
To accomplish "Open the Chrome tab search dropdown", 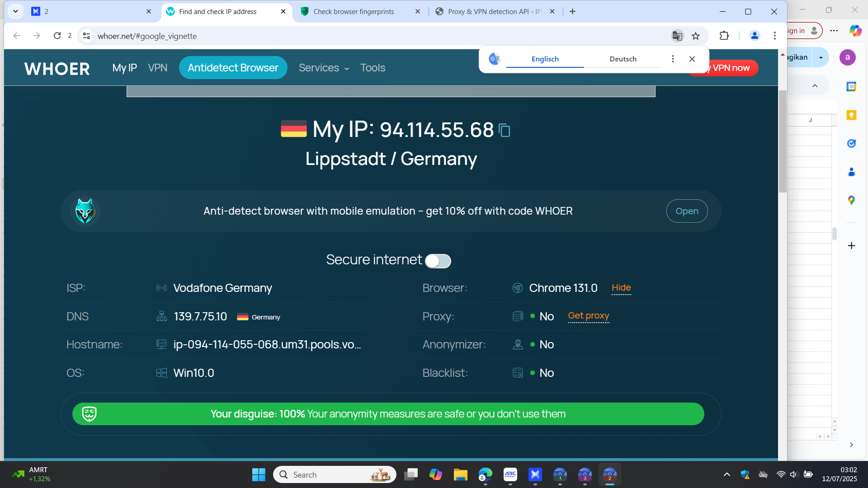I will pyautogui.click(x=15, y=11).
